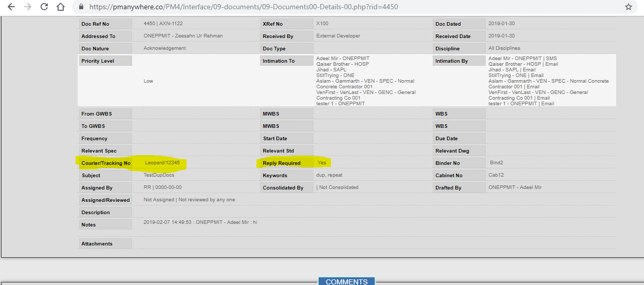Image resolution: width=644 pixels, height=285 pixels.
Task: Click the Binder No value Bind2
Action: [498, 163]
